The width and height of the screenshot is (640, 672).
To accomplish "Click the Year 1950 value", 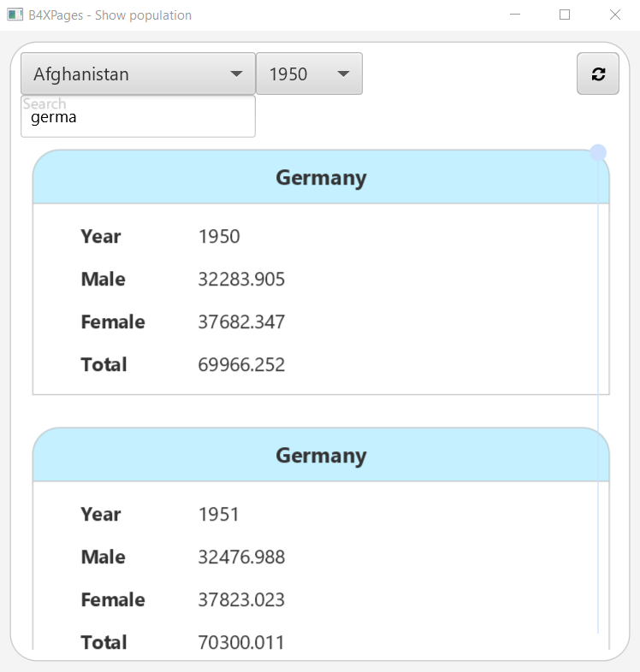I will (x=219, y=237).
